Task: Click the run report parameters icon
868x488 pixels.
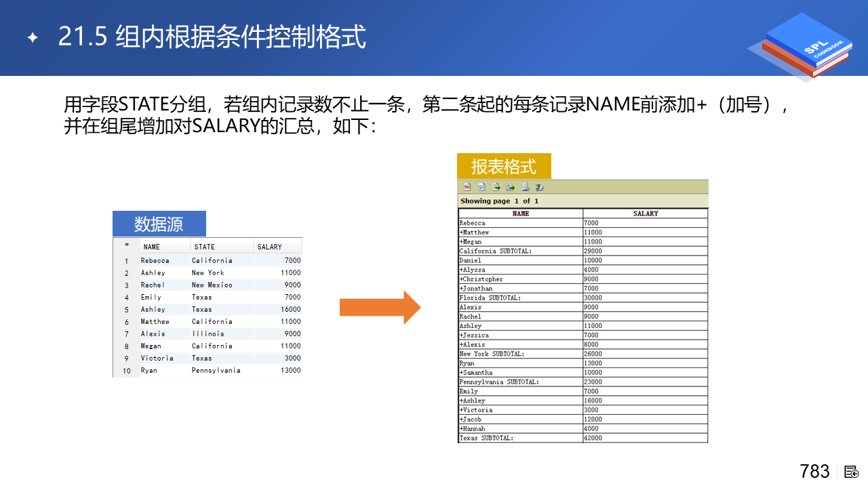Action: (481, 187)
